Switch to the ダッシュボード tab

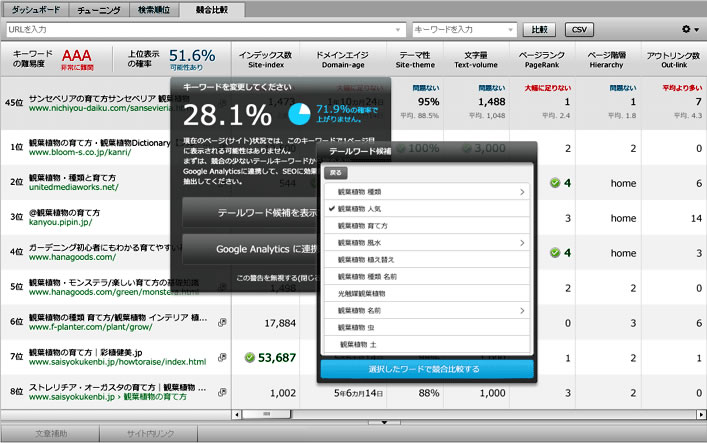pyautogui.click(x=34, y=9)
